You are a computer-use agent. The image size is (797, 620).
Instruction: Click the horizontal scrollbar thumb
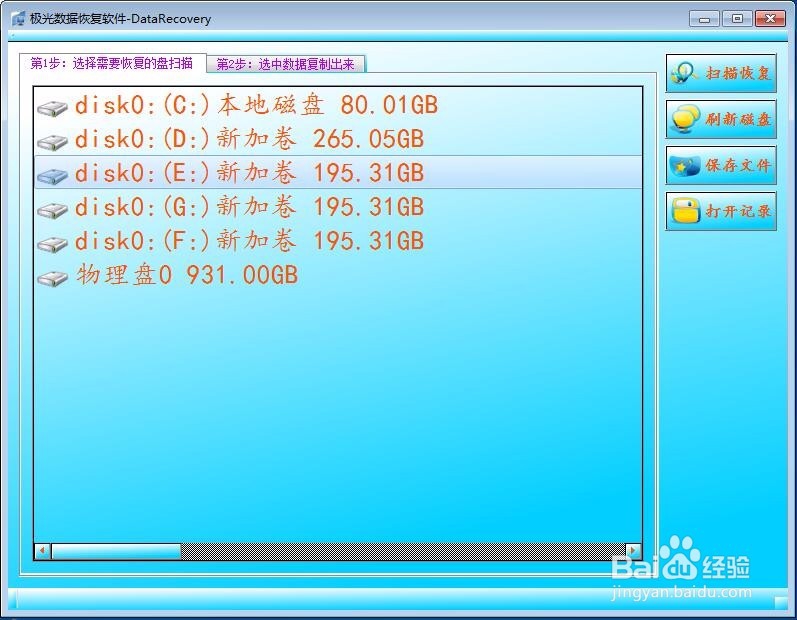(116, 551)
